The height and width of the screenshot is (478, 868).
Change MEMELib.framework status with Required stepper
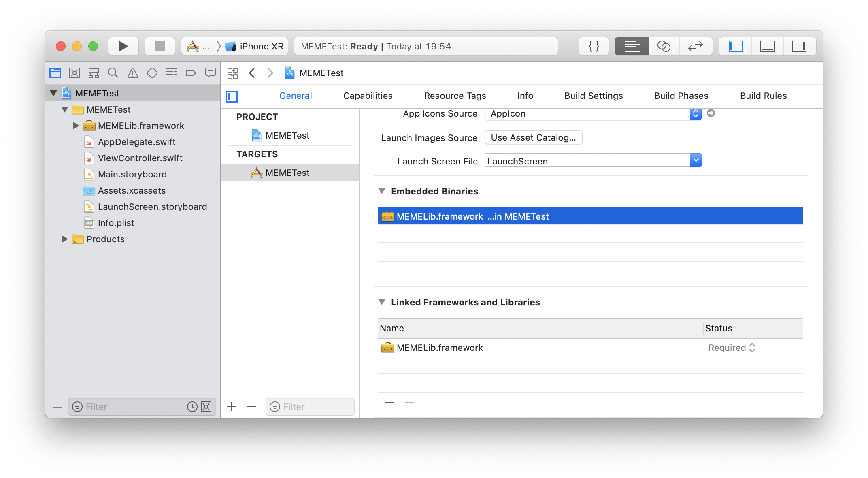click(x=752, y=348)
